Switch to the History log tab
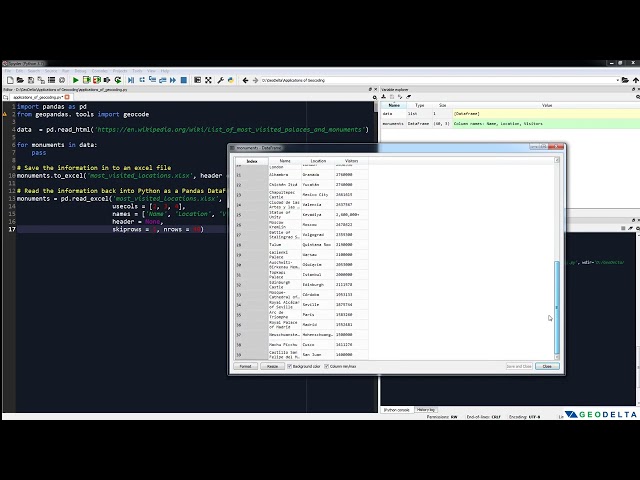640x480 pixels. 426,410
